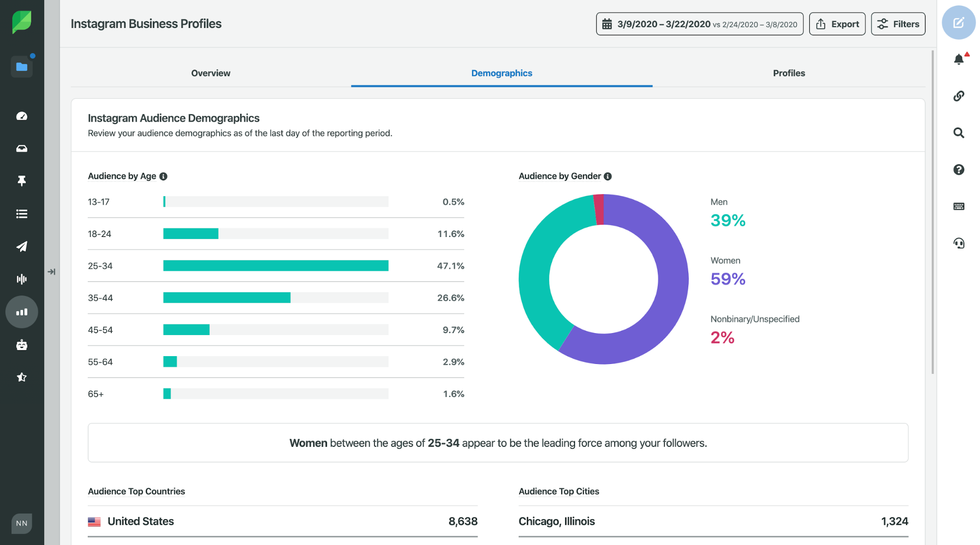Click the pin icon in sidebar
This screenshot has height=545, width=980.
(x=22, y=181)
